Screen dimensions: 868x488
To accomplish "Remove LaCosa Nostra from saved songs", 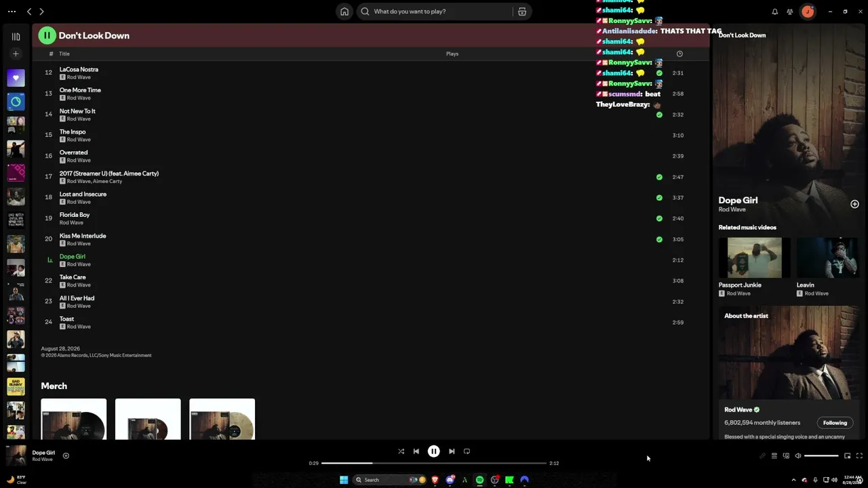I will (x=659, y=73).
